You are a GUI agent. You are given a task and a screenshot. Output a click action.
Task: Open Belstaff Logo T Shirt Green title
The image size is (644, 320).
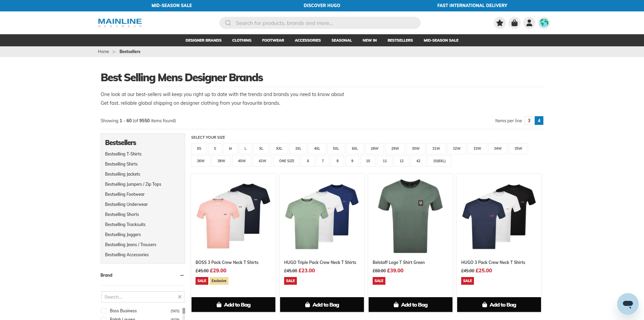(398, 263)
